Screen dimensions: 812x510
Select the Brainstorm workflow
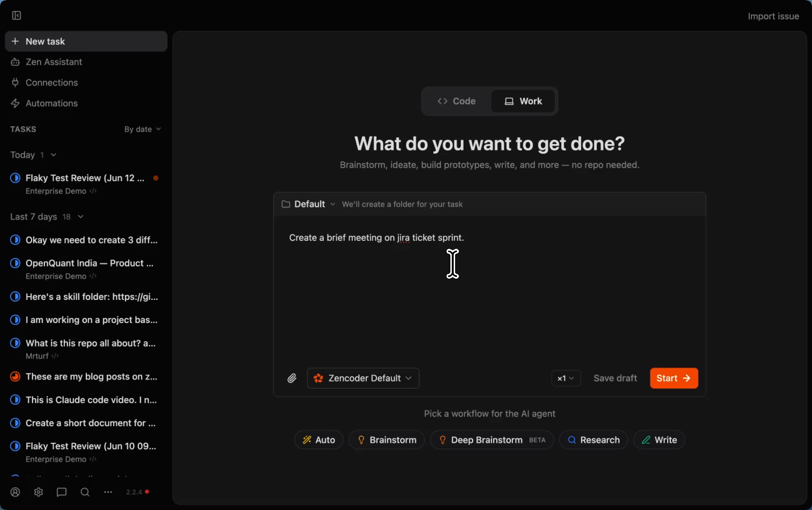[x=387, y=440]
